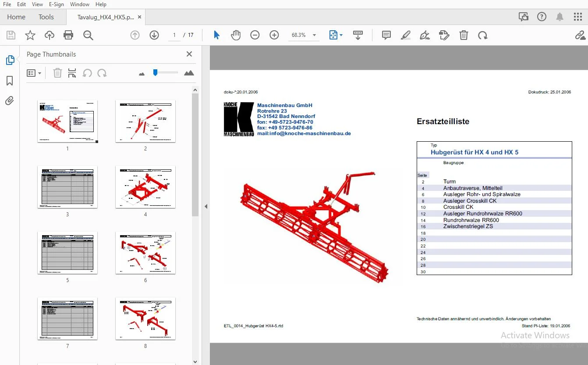The width and height of the screenshot is (588, 365).
Task: Show notifications with the bell icon
Action: pos(560,17)
